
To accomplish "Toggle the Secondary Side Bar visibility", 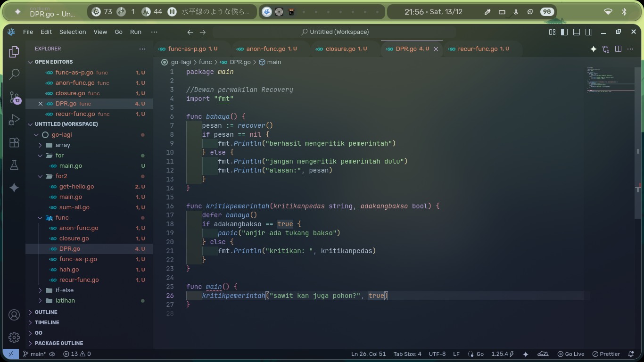I will click(589, 32).
